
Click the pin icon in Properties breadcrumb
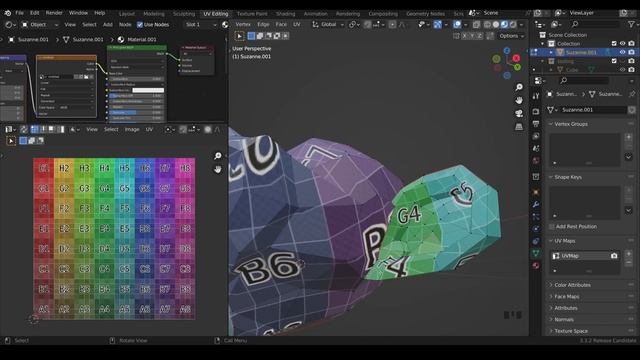coord(632,94)
